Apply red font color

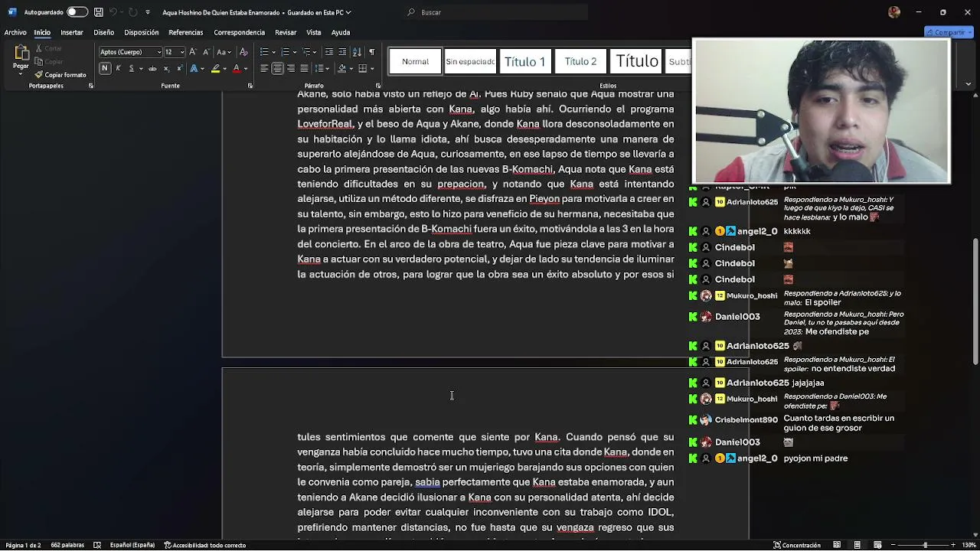(236, 69)
